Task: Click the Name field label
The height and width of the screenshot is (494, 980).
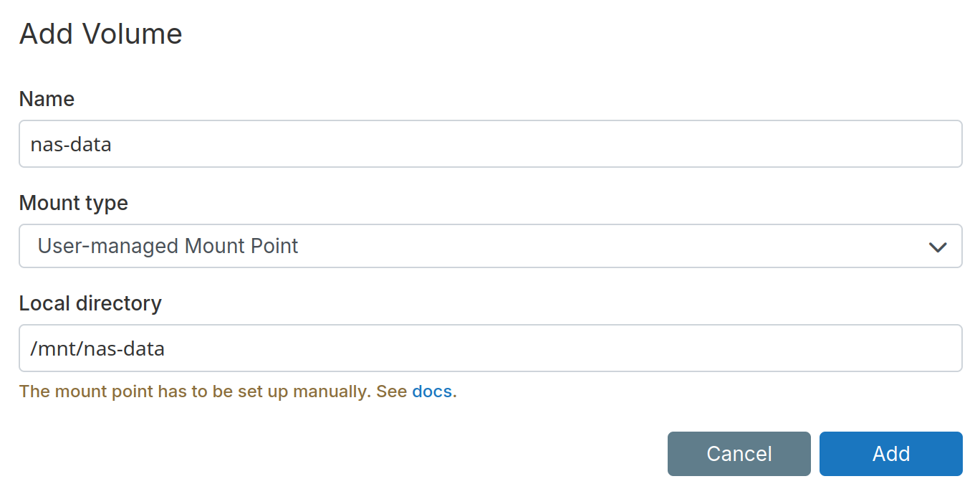Action: [46, 100]
